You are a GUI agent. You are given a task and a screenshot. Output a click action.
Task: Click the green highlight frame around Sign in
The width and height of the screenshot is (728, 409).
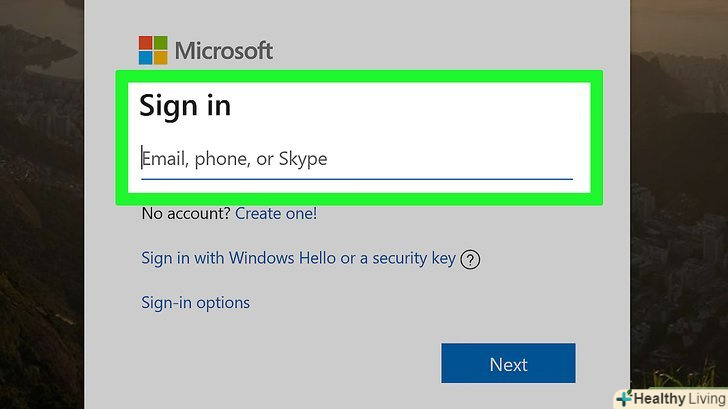point(356,75)
